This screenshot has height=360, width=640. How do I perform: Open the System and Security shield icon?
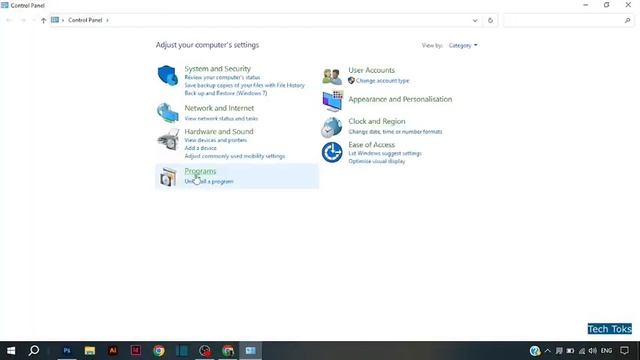pos(168,75)
